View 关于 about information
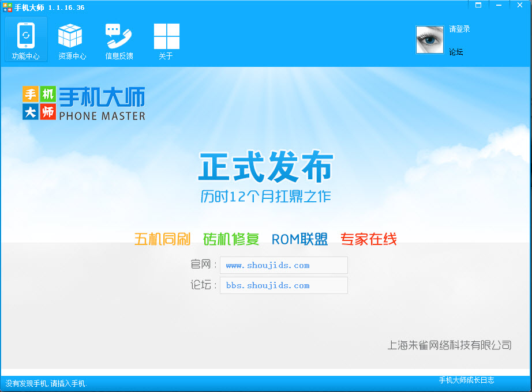532x392 pixels. (x=166, y=39)
